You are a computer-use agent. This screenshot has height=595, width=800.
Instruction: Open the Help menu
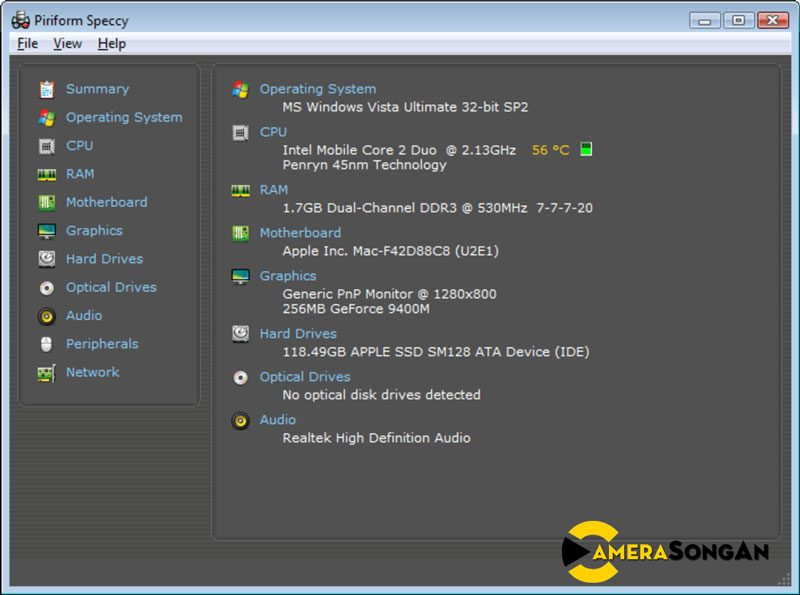pos(112,43)
